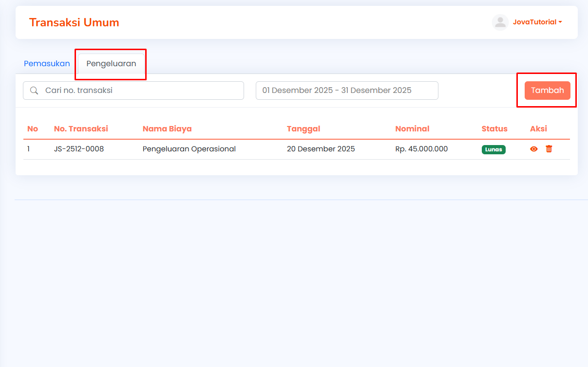Click the Tanggal column header
The width and height of the screenshot is (588, 367).
coord(303,129)
